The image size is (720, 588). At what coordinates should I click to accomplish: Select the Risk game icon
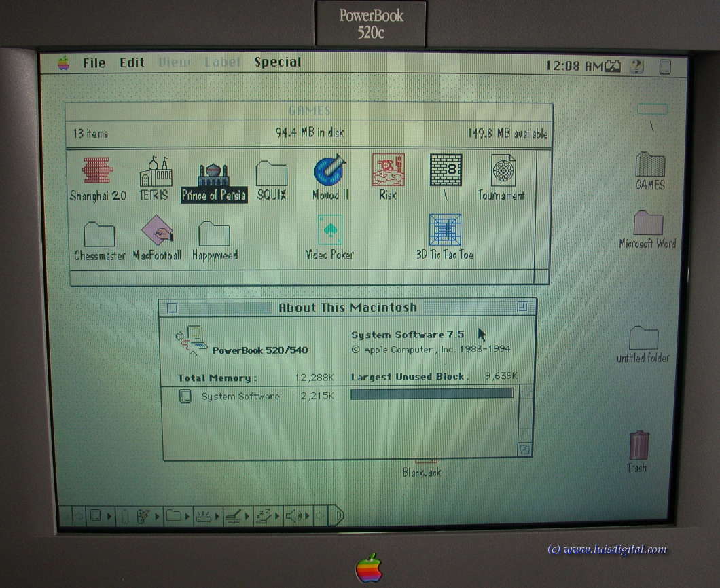(388, 169)
